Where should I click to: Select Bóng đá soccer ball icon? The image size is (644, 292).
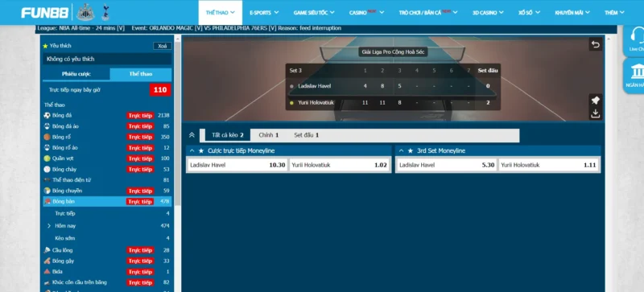47,115
